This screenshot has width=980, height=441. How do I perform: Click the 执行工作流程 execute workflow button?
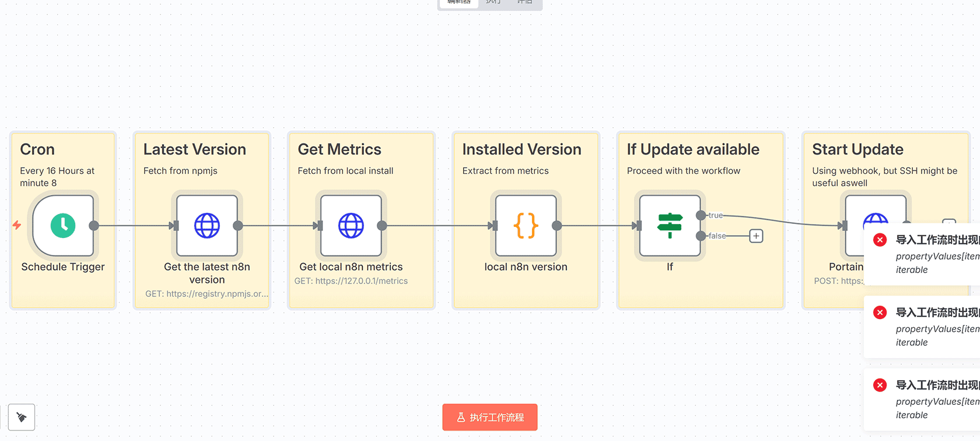pos(489,417)
